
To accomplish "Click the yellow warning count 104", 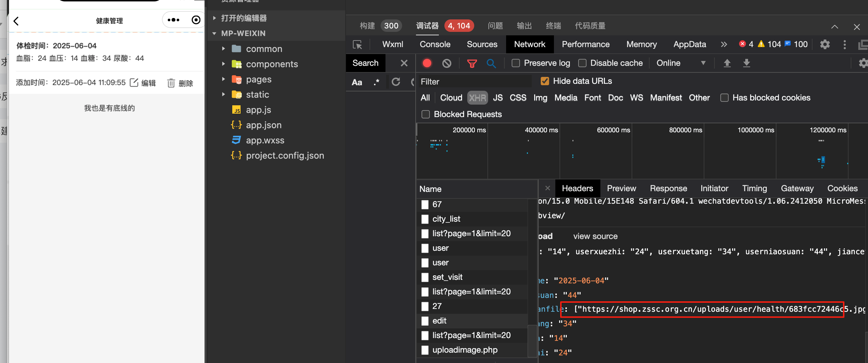I will coord(769,44).
